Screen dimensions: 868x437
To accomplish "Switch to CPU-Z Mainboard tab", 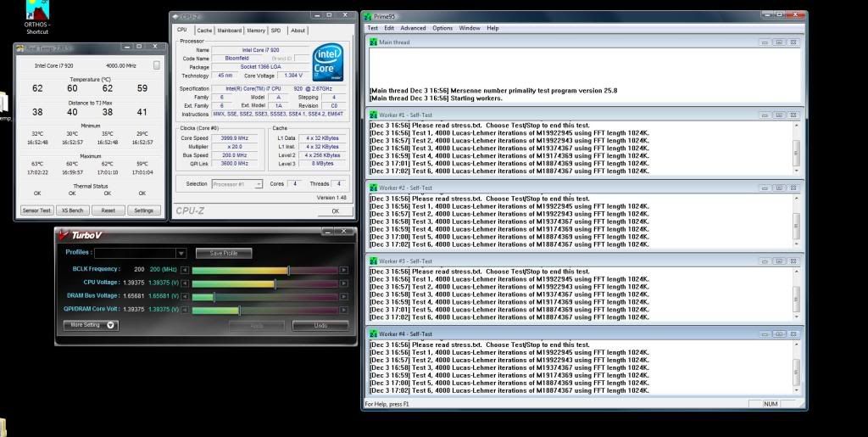I will coord(229,31).
